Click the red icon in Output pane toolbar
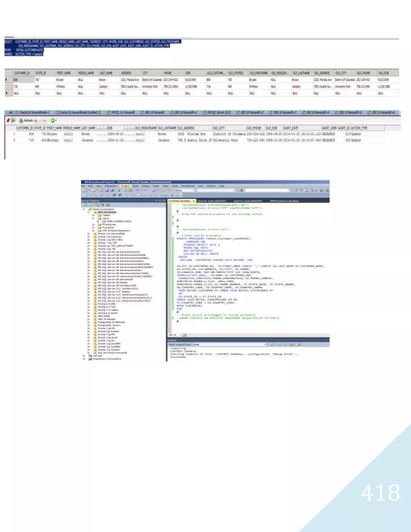The width and height of the screenshot is (411, 532). coord(292,344)
